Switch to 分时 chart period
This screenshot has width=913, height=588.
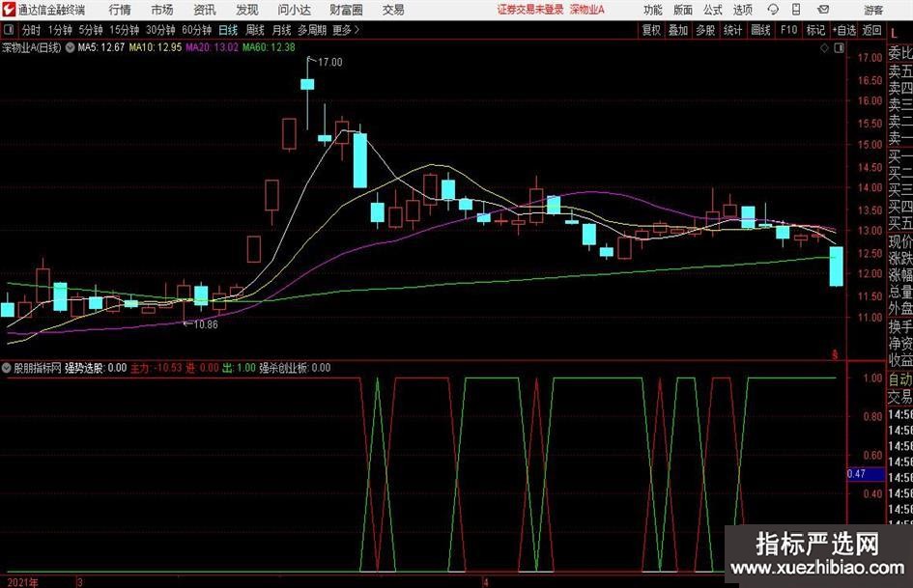[32, 30]
